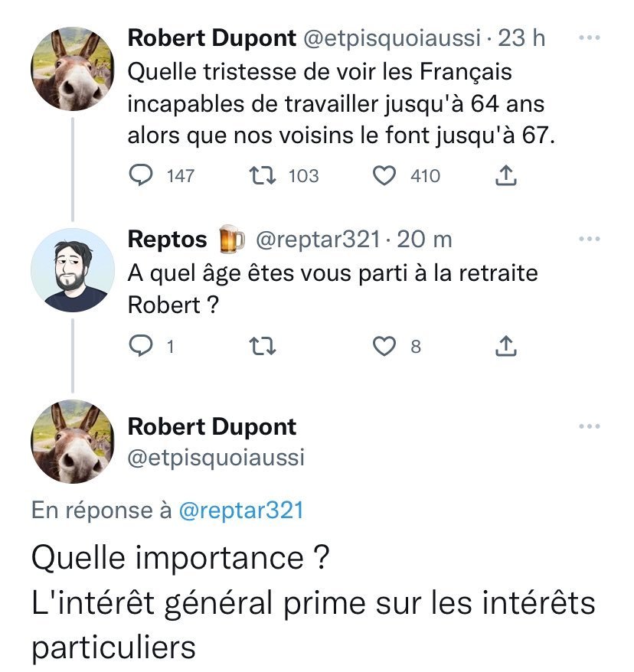The width and height of the screenshot is (634, 672).
Task: Open more options on Robert Dupont's reply
Action: pyautogui.click(x=589, y=426)
